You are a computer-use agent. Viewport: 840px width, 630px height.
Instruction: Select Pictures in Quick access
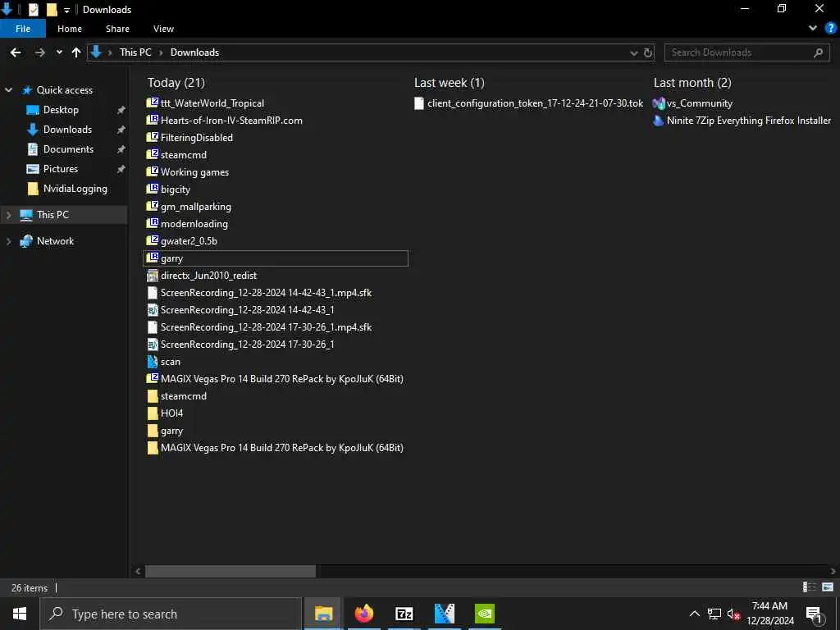(x=61, y=169)
